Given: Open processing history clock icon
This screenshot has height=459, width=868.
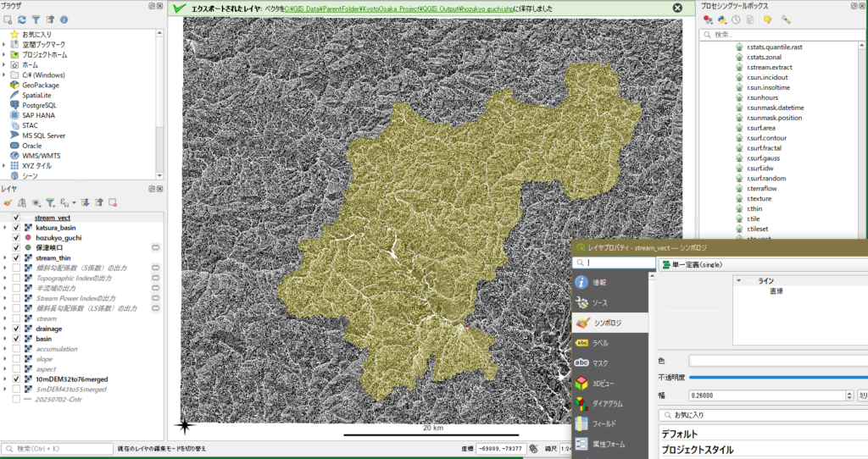Looking at the screenshot, I should 736,19.
